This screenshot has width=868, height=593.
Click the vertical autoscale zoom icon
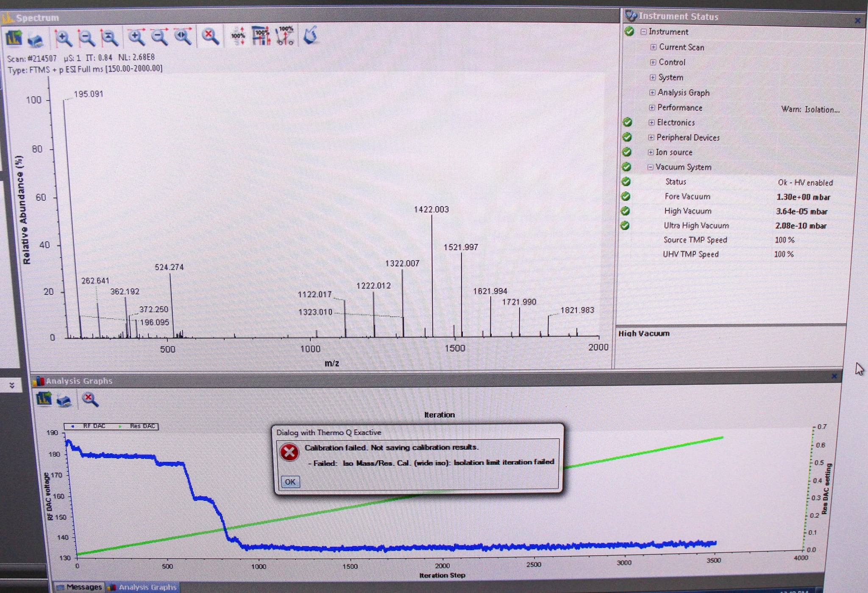110,38
